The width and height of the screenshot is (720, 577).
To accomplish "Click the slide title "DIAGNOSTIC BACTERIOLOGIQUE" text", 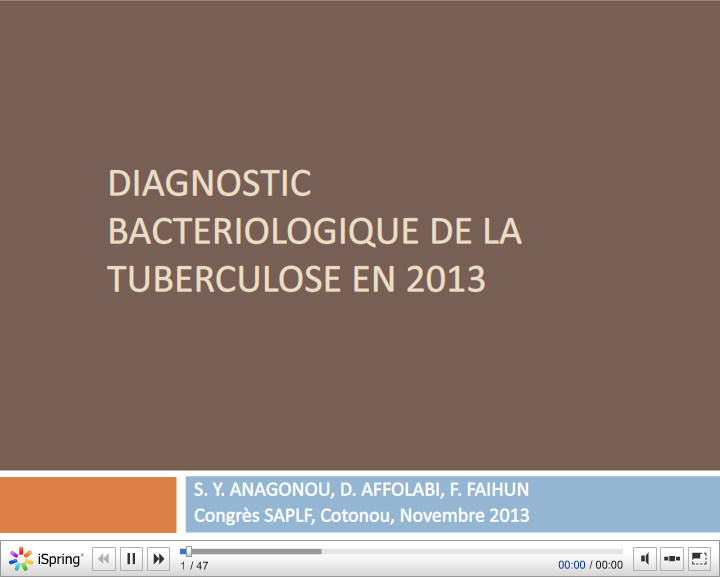I will coord(210,184).
